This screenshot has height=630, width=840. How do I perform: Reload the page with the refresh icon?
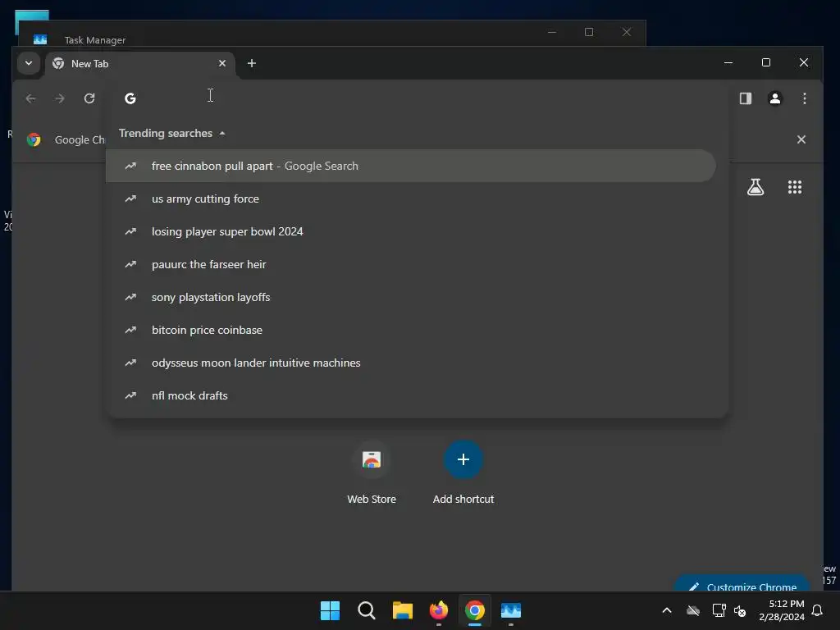pyautogui.click(x=89, y=98)
